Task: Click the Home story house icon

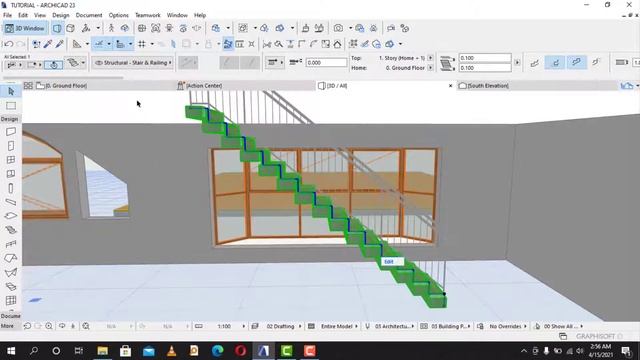Action: coord(338,44)
